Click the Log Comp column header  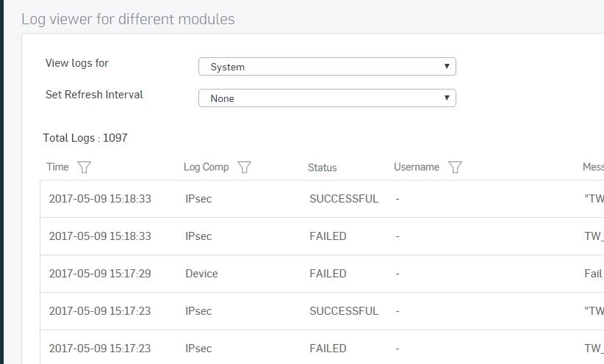[206, 167]
